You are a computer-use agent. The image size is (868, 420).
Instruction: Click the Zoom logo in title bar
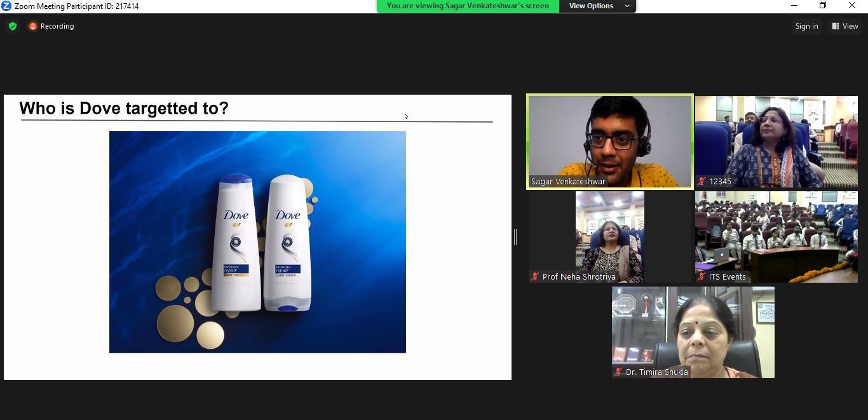coord(6,6)
